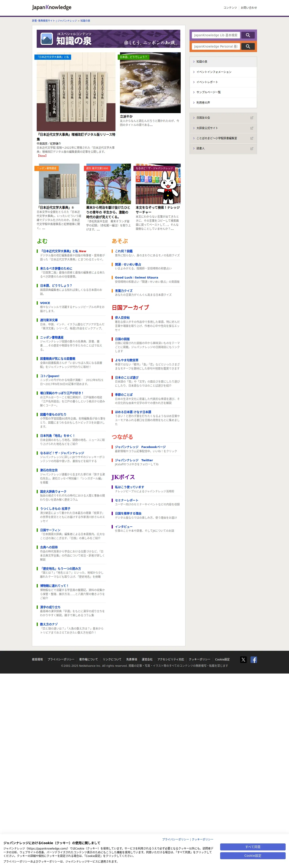Screen dimensions: 289x868
Task: Click the external link icon beside 大辞泉公式サイト
Action: [252, 128]
